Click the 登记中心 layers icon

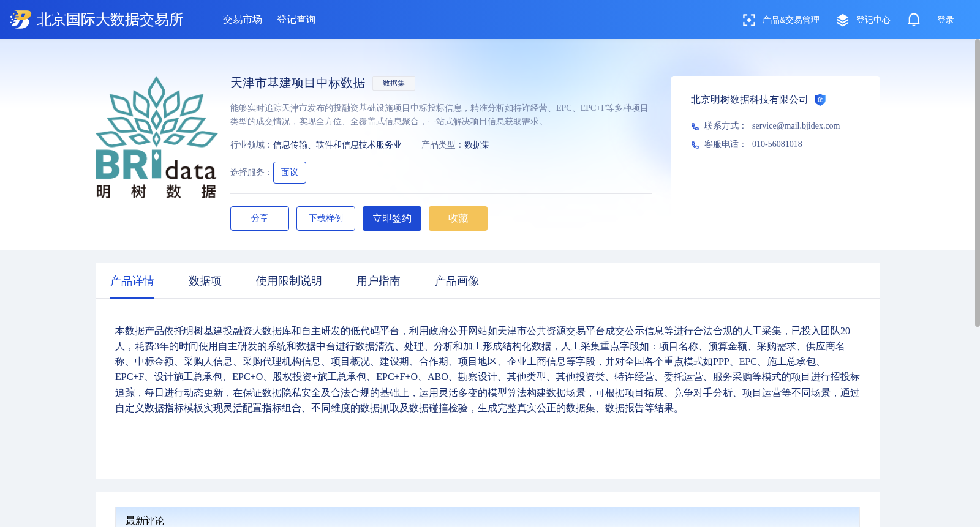coord(843,20)
